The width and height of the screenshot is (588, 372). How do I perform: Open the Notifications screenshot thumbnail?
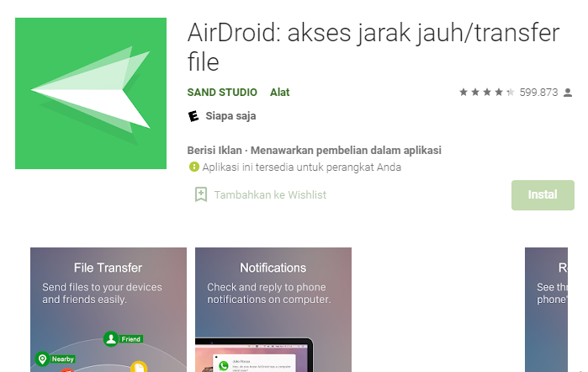coord(273,309)
